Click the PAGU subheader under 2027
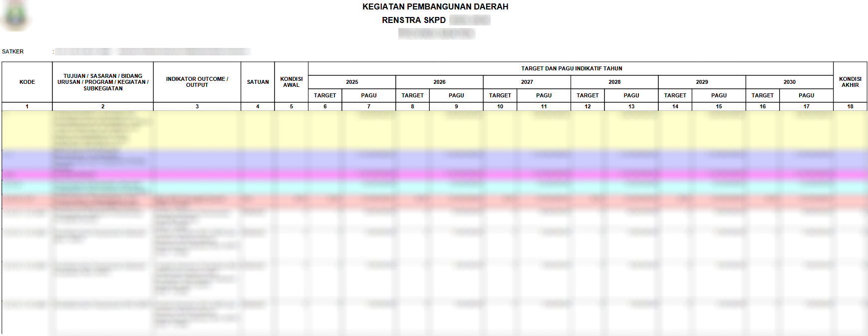Screen dimensions: 868x336 click(x=544, y=95)
